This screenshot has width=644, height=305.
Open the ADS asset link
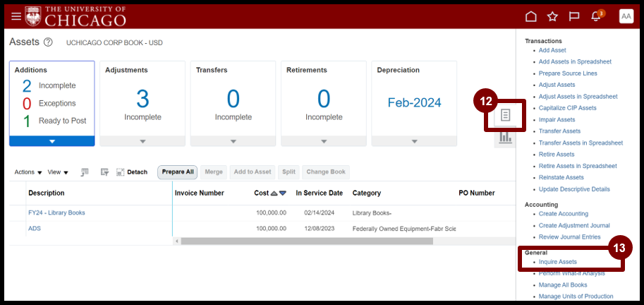coord(35,229)
